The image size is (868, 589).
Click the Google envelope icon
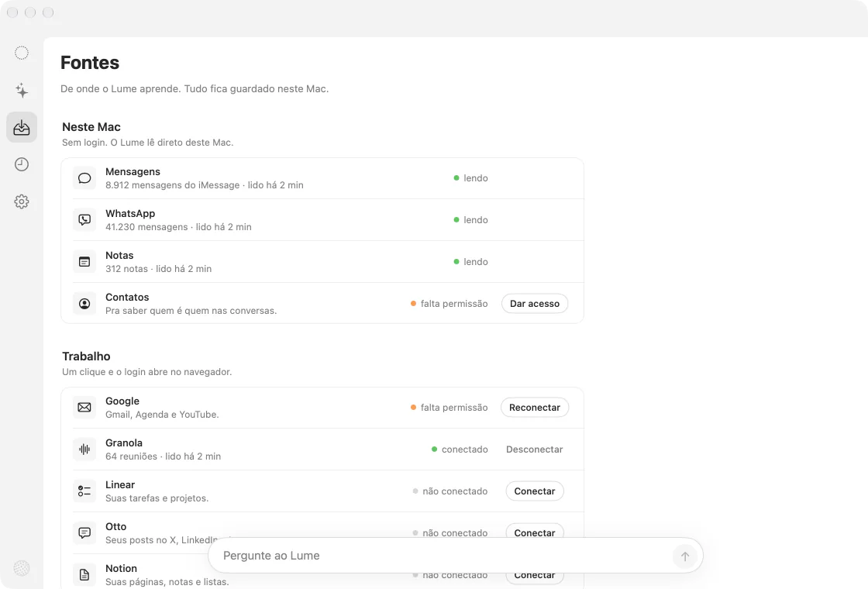pos(84,408)
